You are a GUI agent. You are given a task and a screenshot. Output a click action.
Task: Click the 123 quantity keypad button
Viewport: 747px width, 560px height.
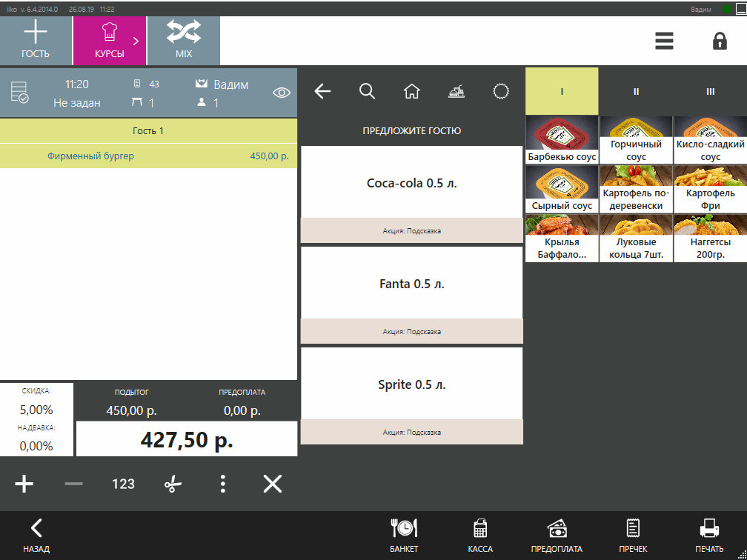click(x=123, y=484)
